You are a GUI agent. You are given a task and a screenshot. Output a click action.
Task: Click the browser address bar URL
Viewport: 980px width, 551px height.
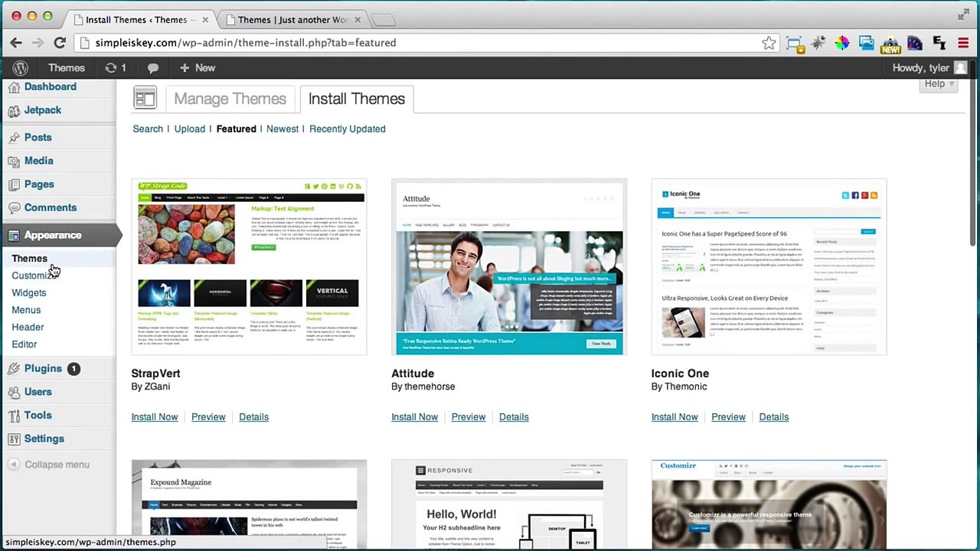click(x=246, y=44)
